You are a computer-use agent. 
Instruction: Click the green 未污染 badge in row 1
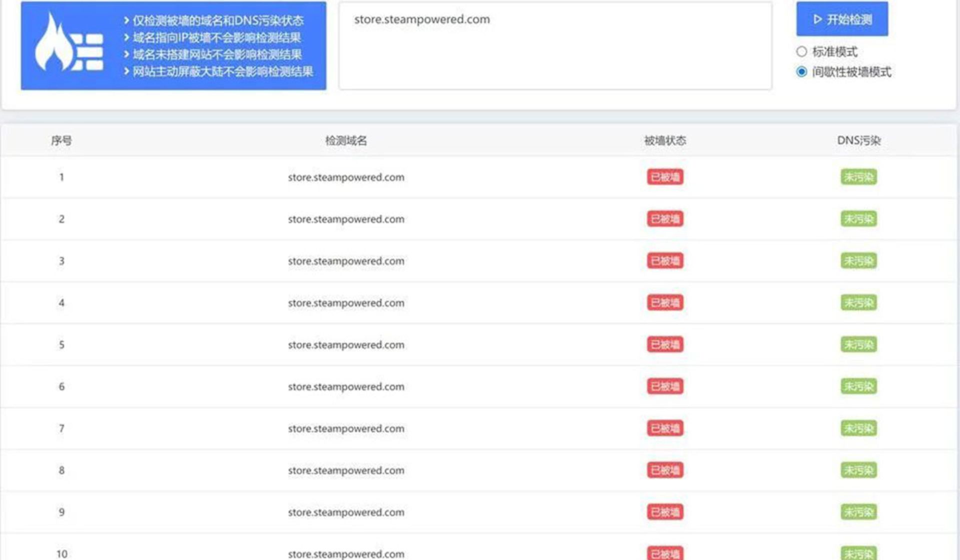858,177
